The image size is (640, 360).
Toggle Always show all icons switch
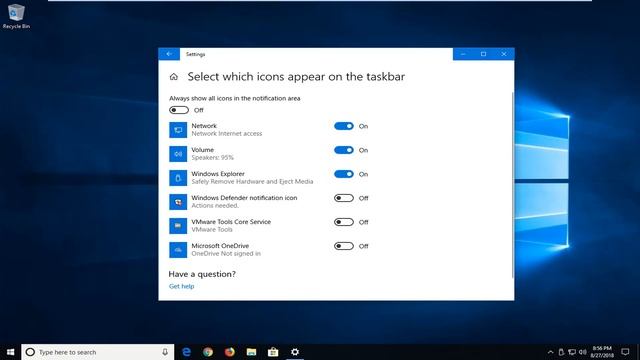179,110
